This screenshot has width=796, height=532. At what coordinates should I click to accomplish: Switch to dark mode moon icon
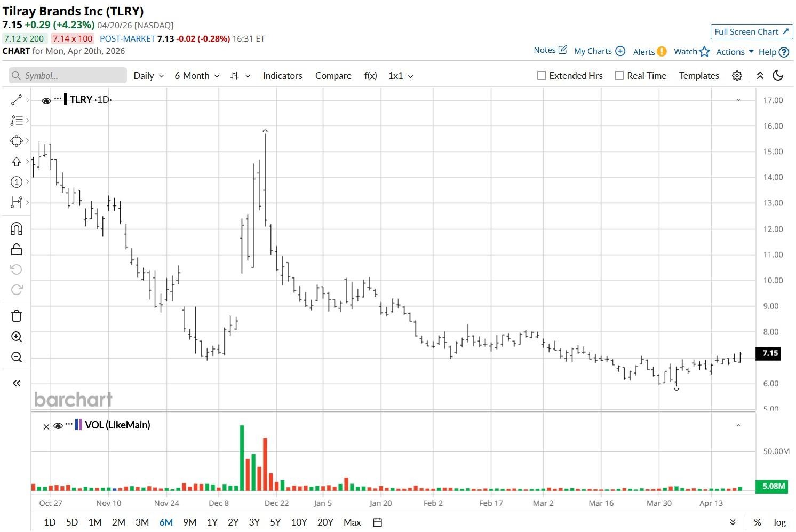778,76
